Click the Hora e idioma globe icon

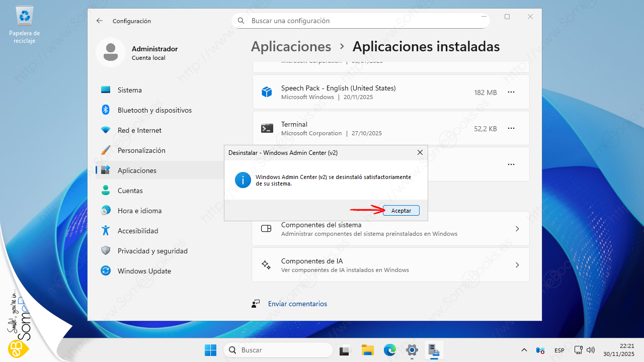tap(106, 211)
